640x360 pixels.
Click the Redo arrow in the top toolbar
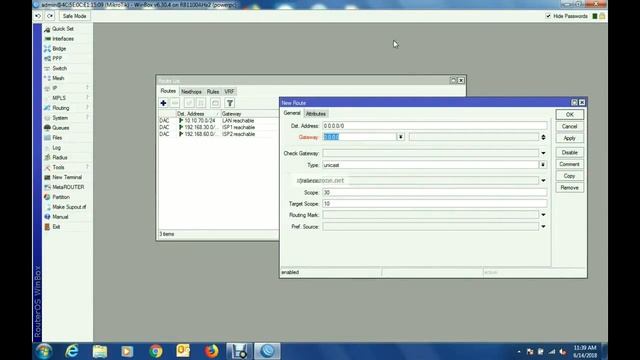50,16
